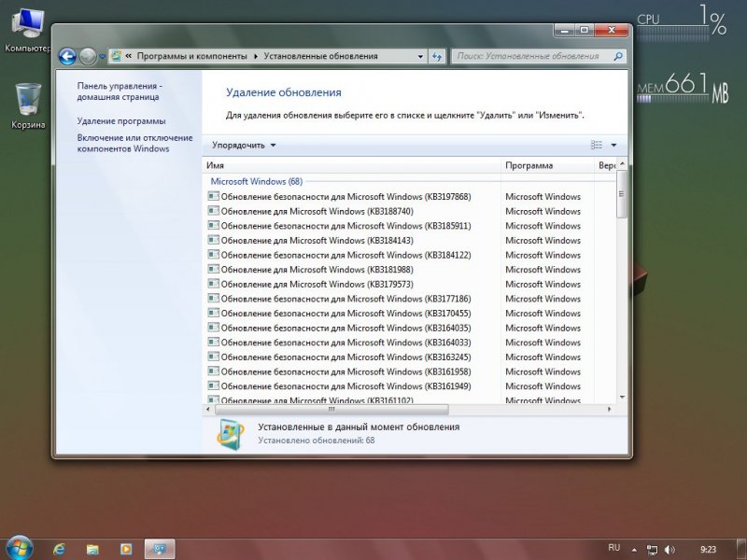Select the icon of update KB3181988
Image resolution: width=747 pixels, height=560 pixels.
[214, 269]
